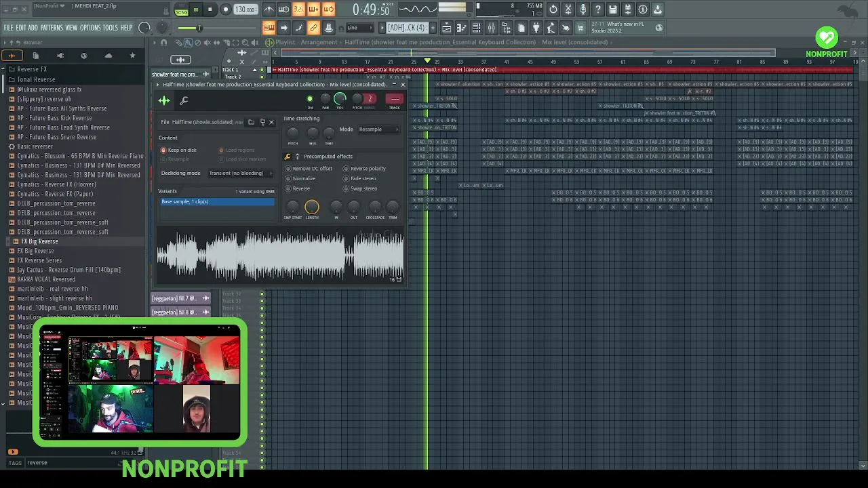Toggle the link-to-controller chain icon
This screenshot has height=488, width=868.
[x=313, y=28]
